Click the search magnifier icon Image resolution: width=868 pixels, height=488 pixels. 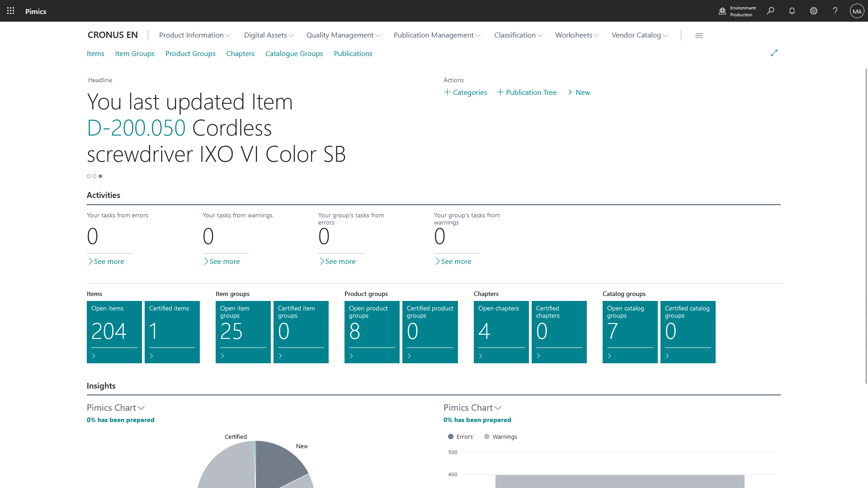click(x=770, y=11)
